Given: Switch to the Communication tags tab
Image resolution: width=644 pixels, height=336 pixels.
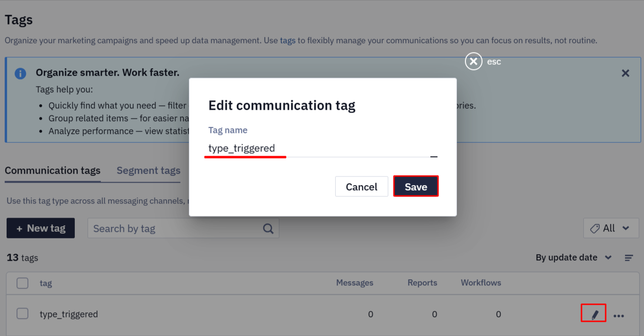Looking at the screenshot, I should tap(53, 170).
